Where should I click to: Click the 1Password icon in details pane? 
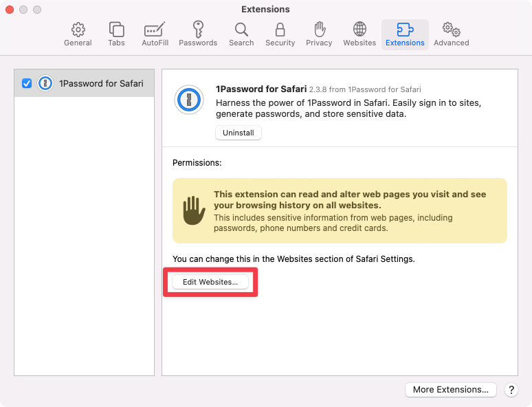(x=188, y=100)
